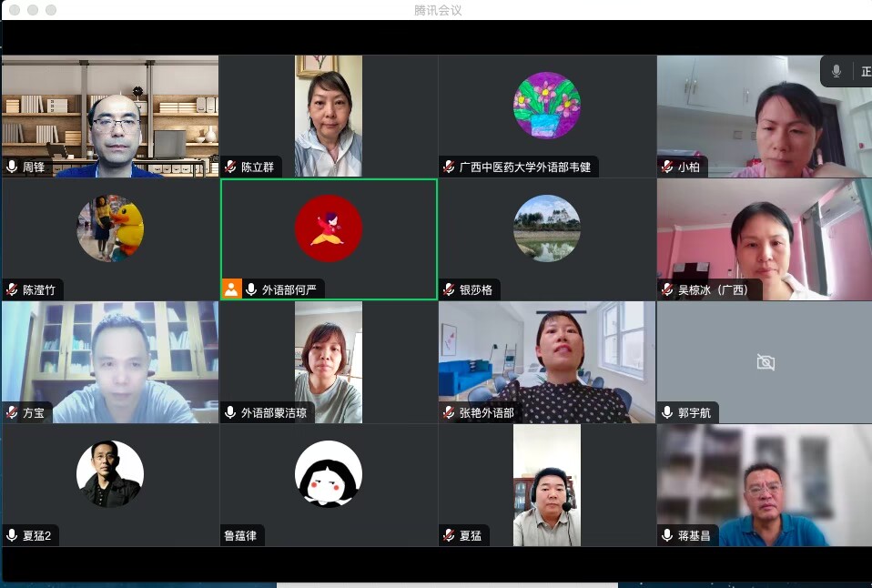Click the muted microphone icon beside 银莎格

[x=449, y=290]
